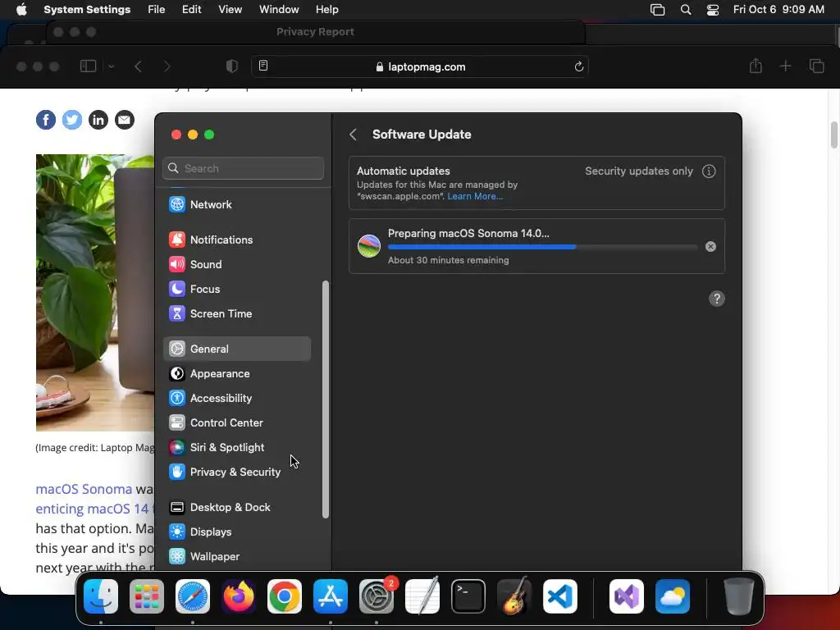Screen dimensions: 840x630
Task: Focus the System Settings search field
Action: (x=243, y=168)
